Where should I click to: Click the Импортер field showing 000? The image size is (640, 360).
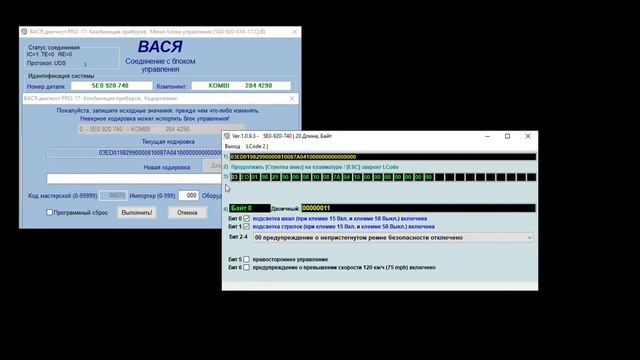pos(188,196)
